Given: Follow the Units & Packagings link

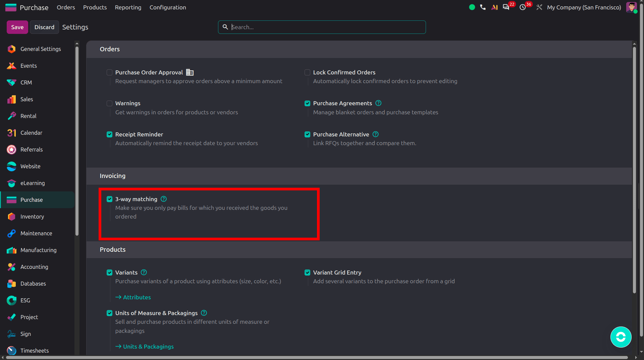Looking at the screenshot, I should pyautogui.click(x=145, y=347).
